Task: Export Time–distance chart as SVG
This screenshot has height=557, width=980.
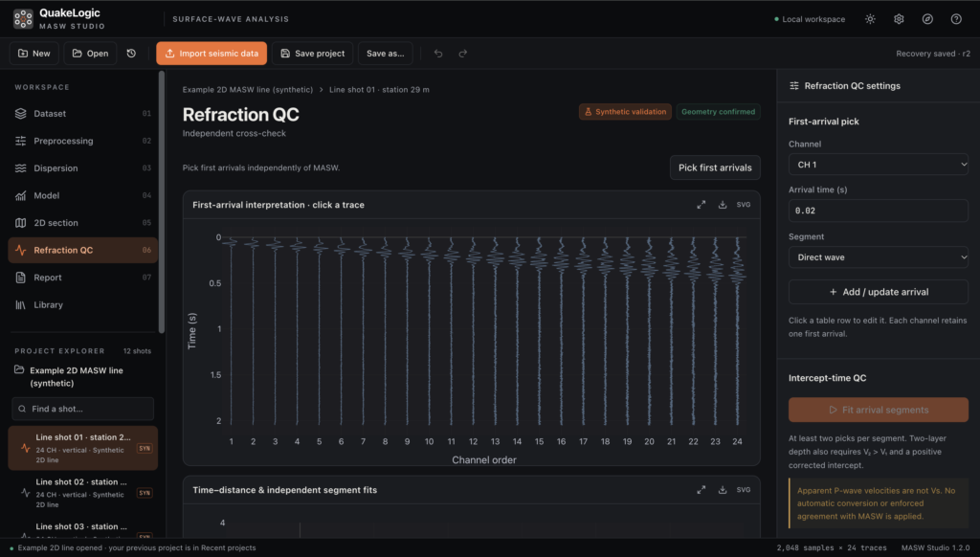Action: click(743, 490)
